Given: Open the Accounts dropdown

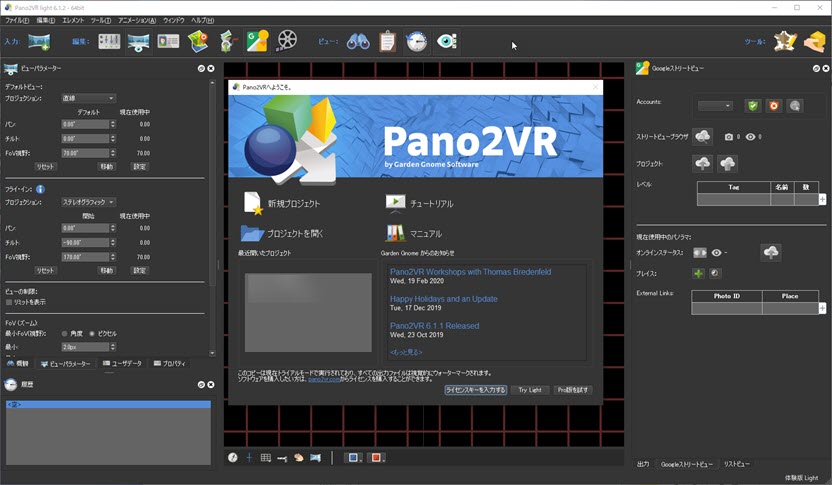Looking at the screenshot, I should coord(715,106).
